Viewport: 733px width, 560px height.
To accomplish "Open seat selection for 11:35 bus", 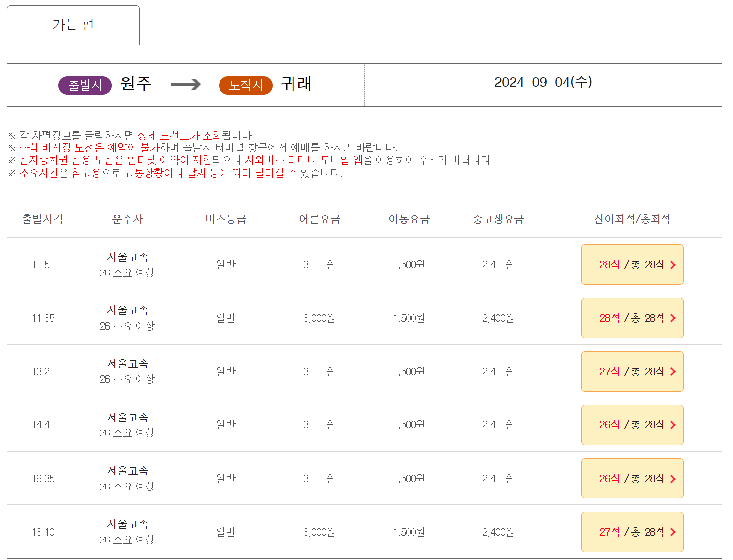I will pos(632,318).
